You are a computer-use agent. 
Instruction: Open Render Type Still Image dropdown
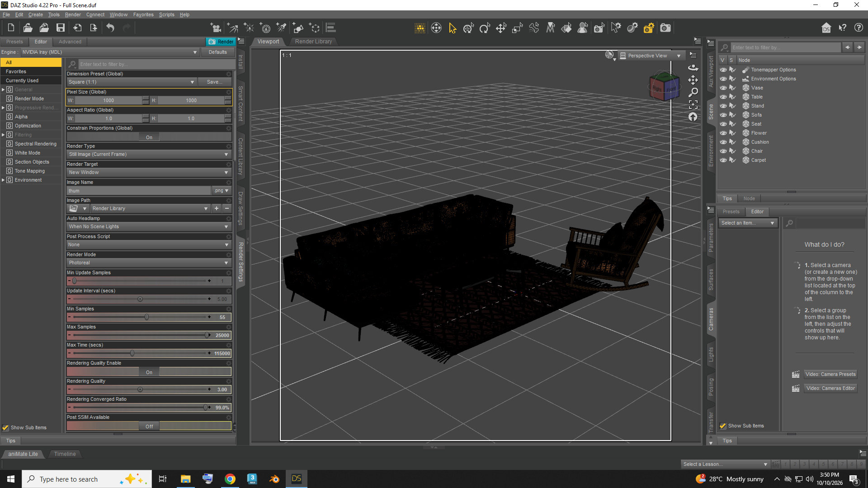point(149,155)
